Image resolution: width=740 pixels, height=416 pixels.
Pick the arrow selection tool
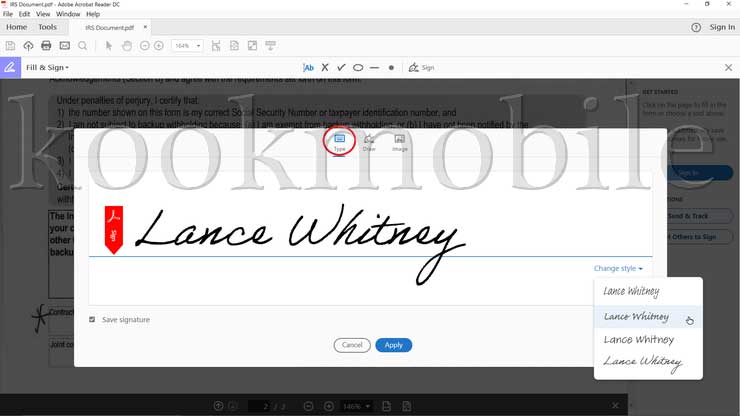[x=109, y=46]
